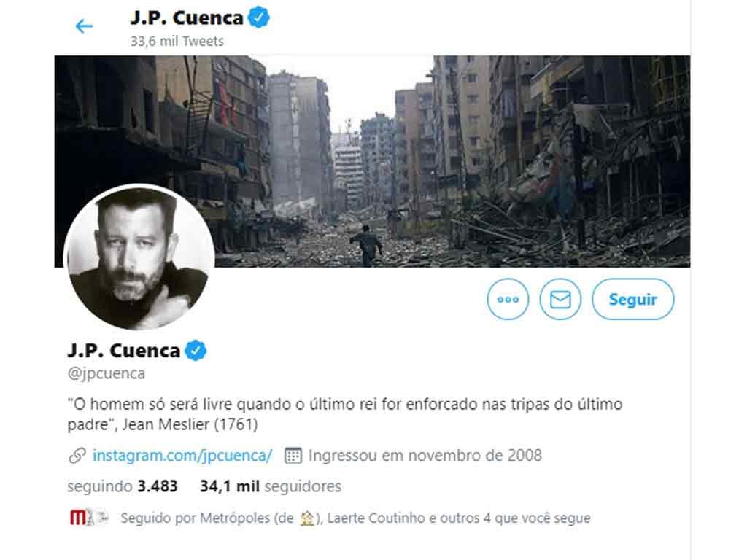Click the calendar icon beside the join date
Image resolution: width=747 pixels, height=560 pixels.
(293, 456)
